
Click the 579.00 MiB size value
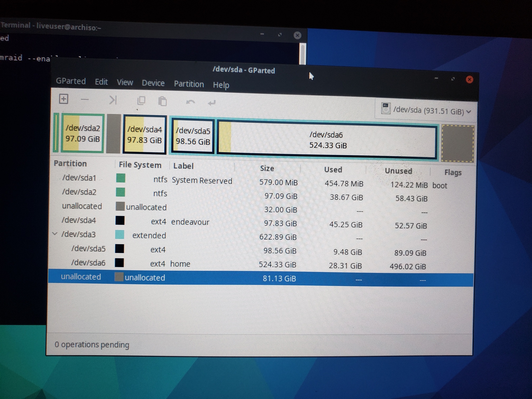[x=278, y=182]
